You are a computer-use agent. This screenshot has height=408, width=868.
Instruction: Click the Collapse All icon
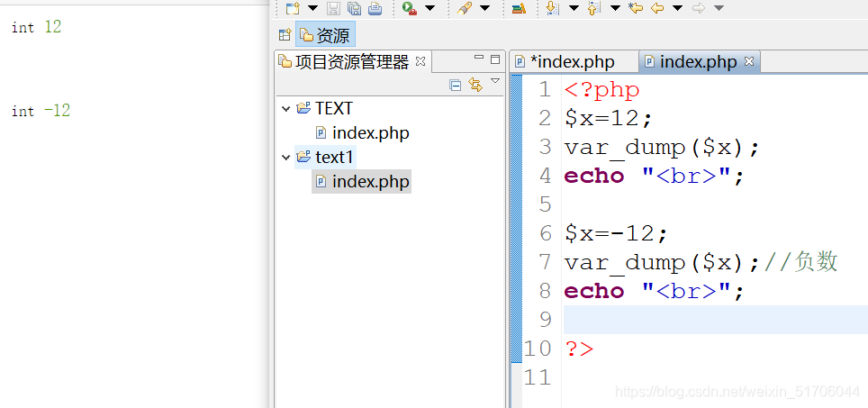456,85
